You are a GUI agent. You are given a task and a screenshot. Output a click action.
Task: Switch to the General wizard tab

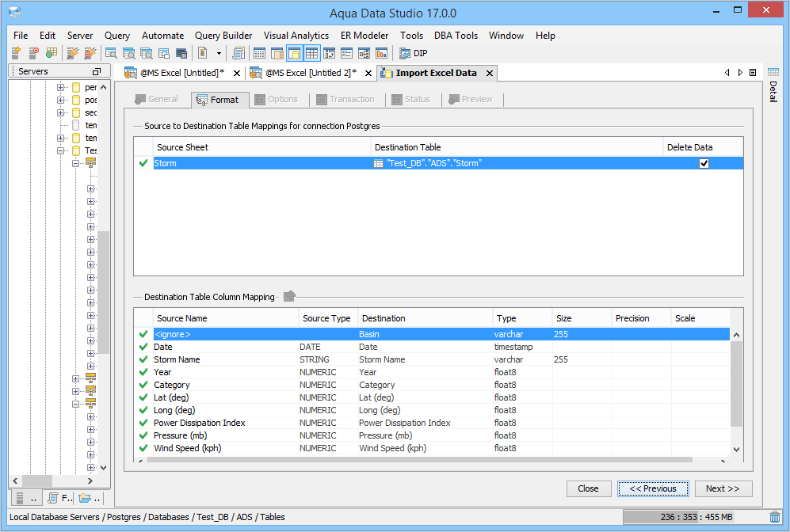click(x=157, y=99)
